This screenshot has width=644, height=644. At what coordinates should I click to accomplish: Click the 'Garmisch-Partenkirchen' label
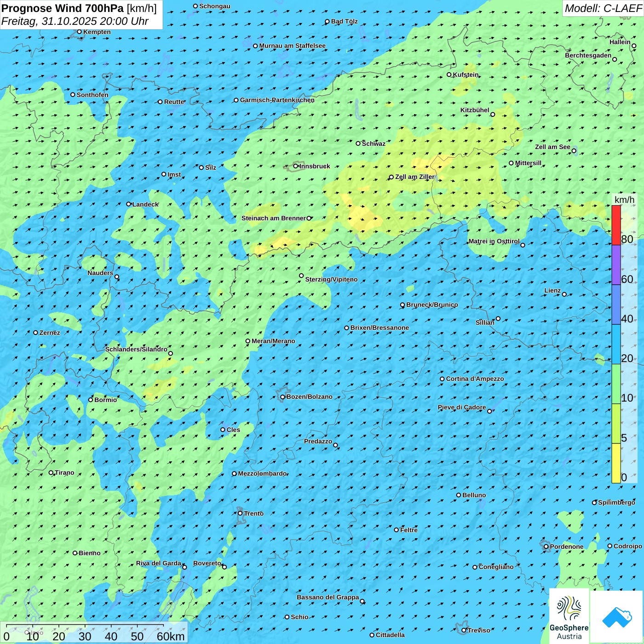pyautogui.click(x=277, y=100)
